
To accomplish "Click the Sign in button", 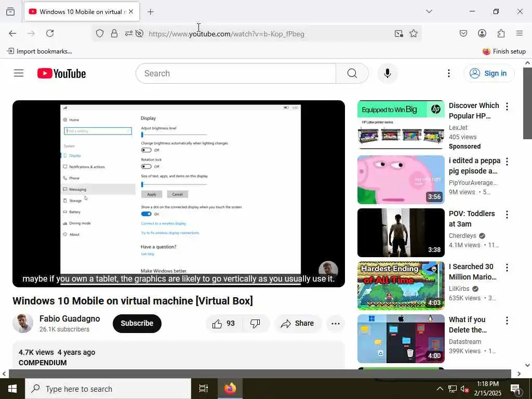I will [489, 73].
